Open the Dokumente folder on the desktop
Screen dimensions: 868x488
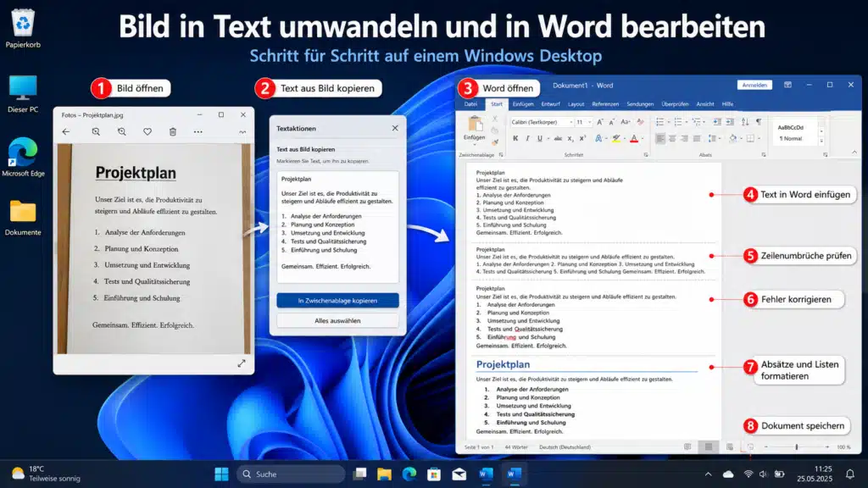[x=23, y=218]
